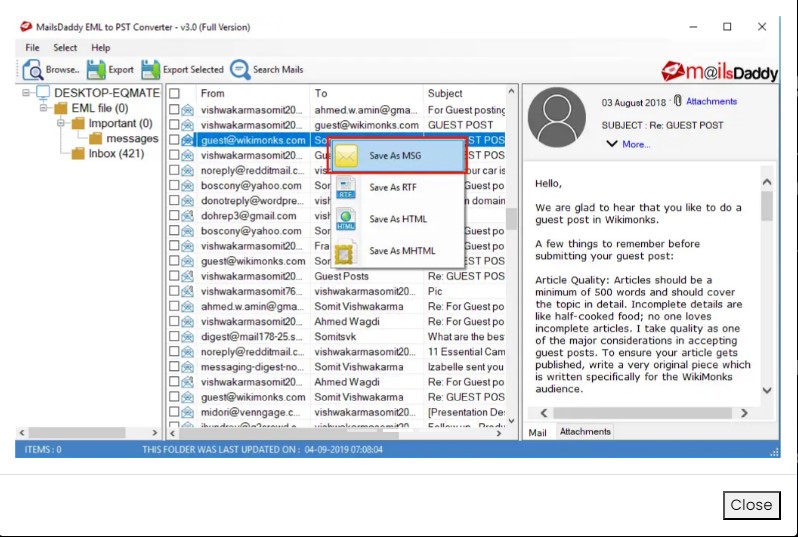Choose Save As MSG from context menu
This screenshot has height=537, width=798.
coord(398,156)
